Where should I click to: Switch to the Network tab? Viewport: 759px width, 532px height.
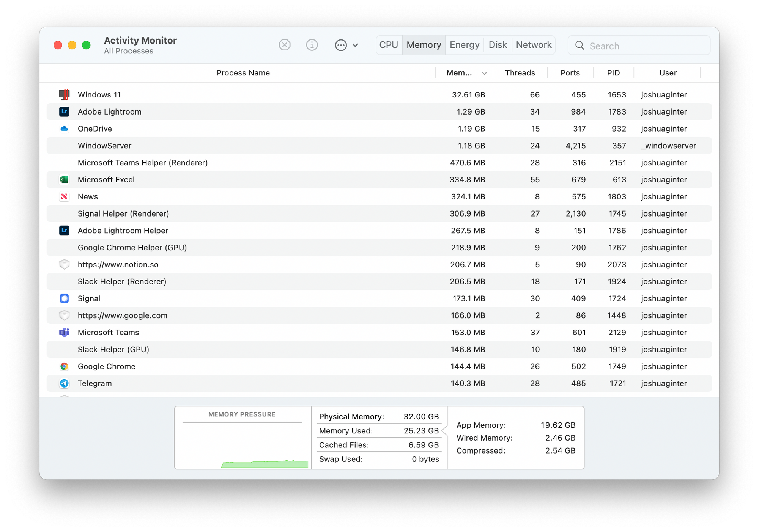click(534, 45)
